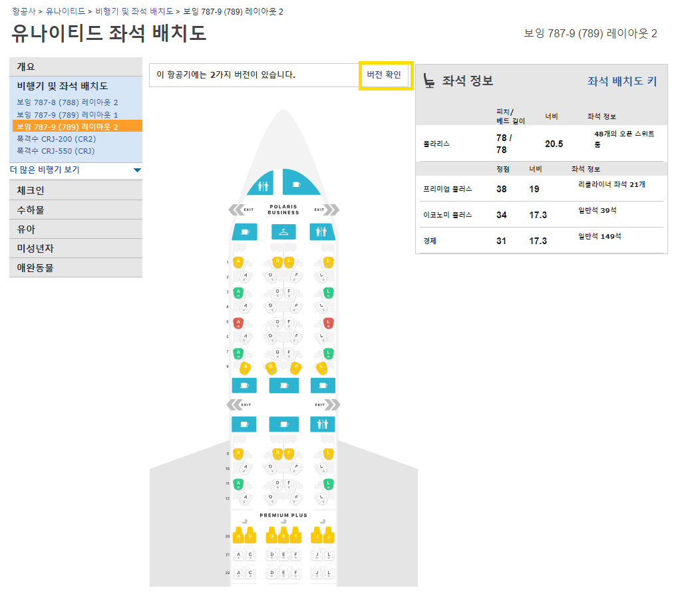Image resolution: width=680 pixels, height=616 pixels.
Task: Open 보잉 787-9 (789) 레이아웃 1 link
Action: 67,115
